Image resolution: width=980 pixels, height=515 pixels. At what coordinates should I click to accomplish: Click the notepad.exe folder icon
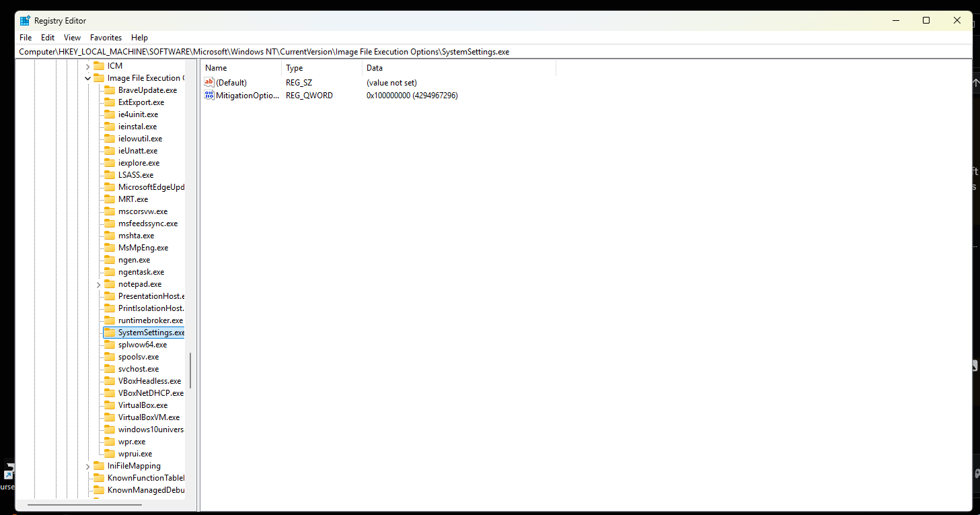[110, 284]
